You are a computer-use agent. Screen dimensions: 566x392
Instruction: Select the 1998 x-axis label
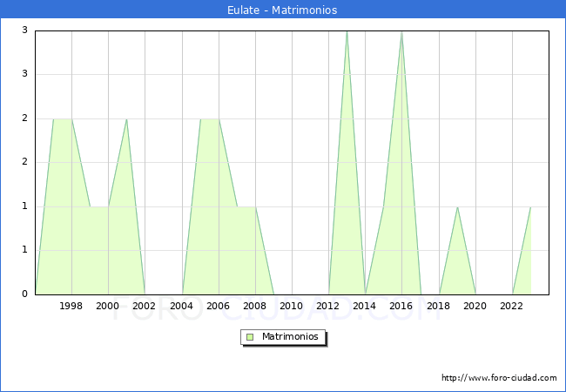click(x=71, y=306)
